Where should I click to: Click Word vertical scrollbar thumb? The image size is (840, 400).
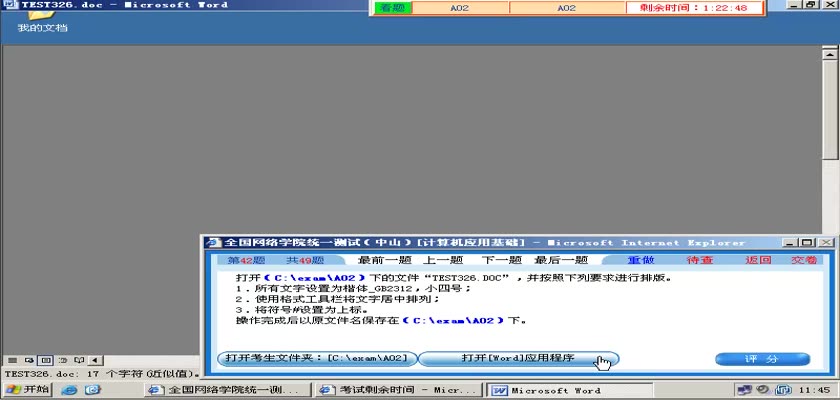pos(830,110)
